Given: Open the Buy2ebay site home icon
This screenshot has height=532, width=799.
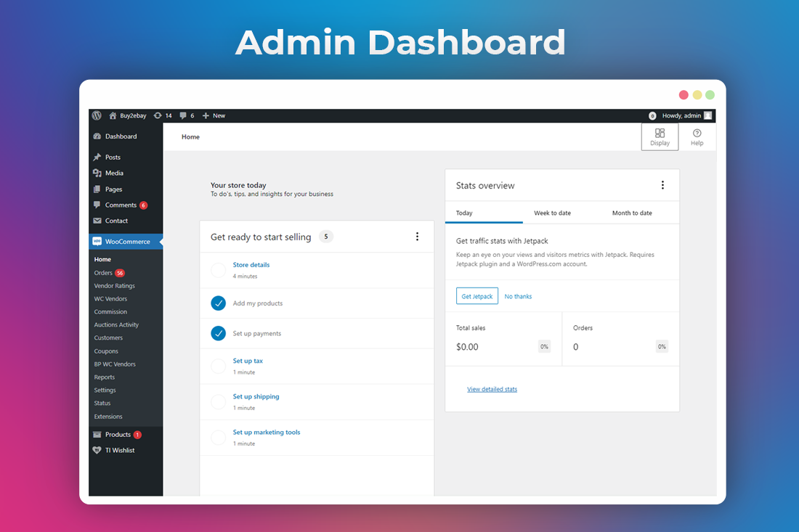Looking at the screenshot, I should click(x=114, y=115).
